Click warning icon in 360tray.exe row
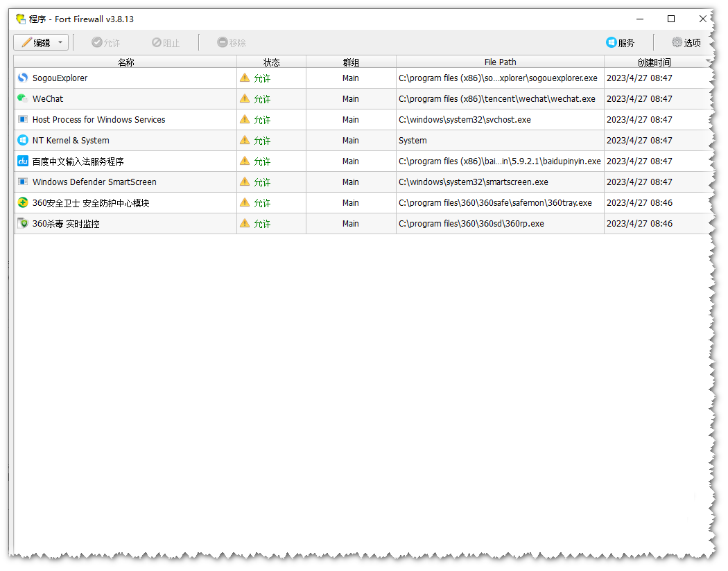 click(x=245, y=202)
